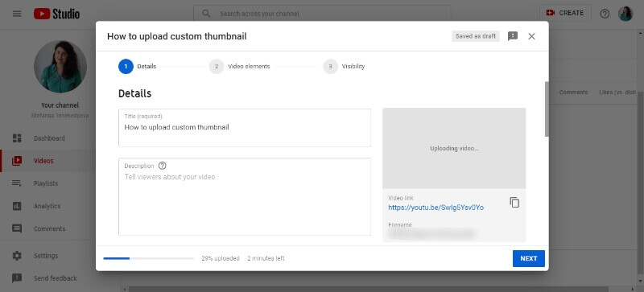Click the Saved as draft badge
This screenshot has width=644, height=292.
click(x=476, y=36)
